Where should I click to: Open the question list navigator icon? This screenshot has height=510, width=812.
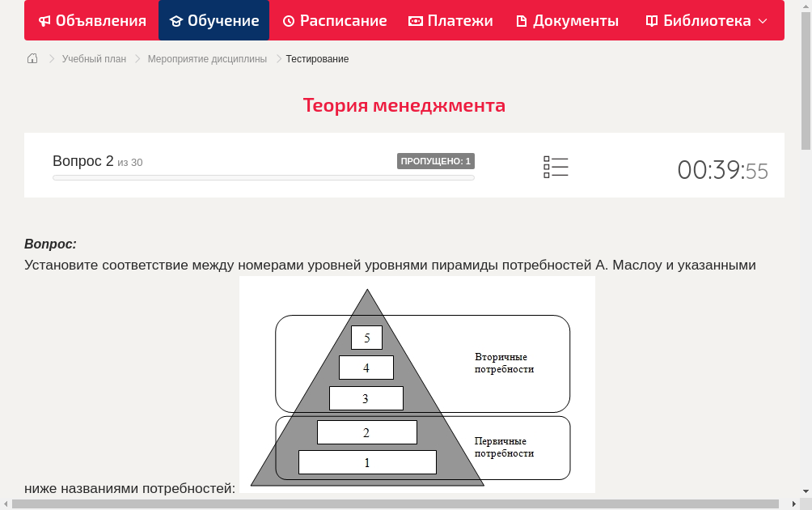click(x=556, y=167)
